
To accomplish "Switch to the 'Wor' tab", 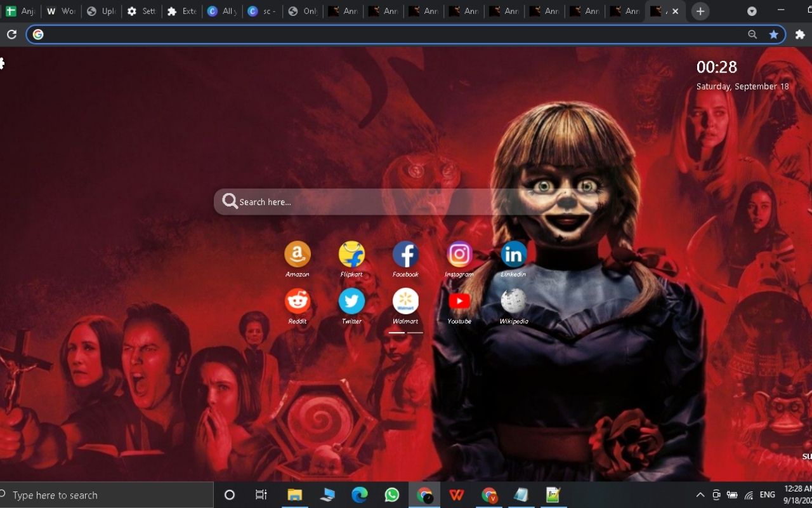I will [61, 11].
